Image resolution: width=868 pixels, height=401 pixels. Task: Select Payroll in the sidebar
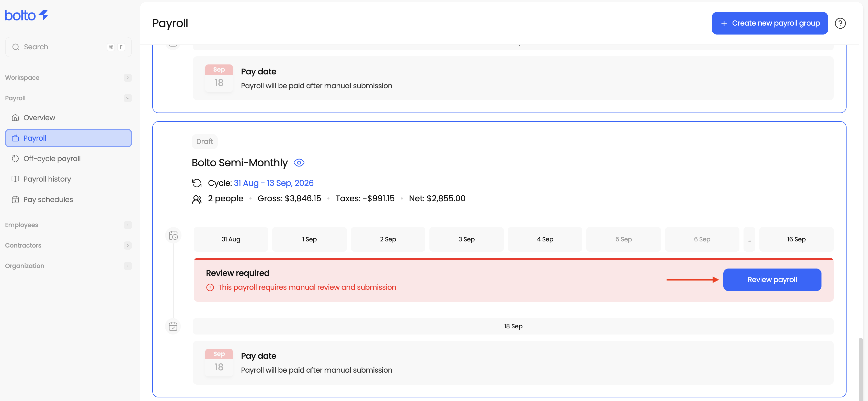point(68,138)
